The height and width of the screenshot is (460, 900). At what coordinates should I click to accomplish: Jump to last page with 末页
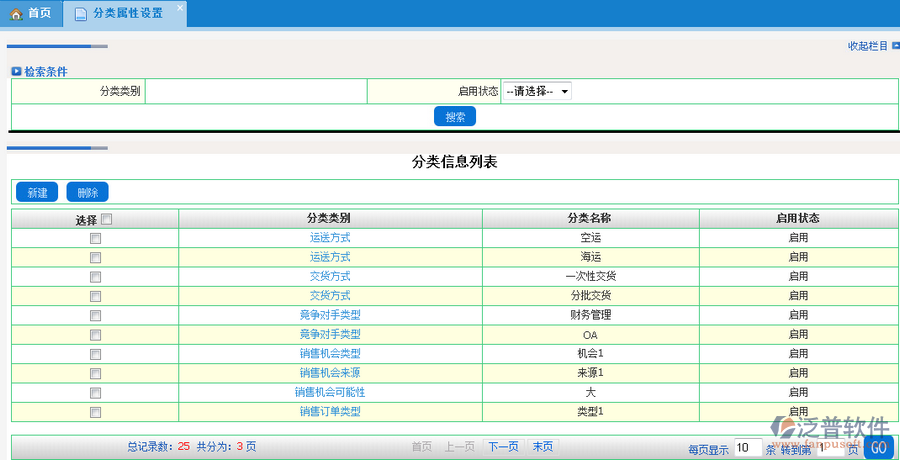click(x=542, y=447)
